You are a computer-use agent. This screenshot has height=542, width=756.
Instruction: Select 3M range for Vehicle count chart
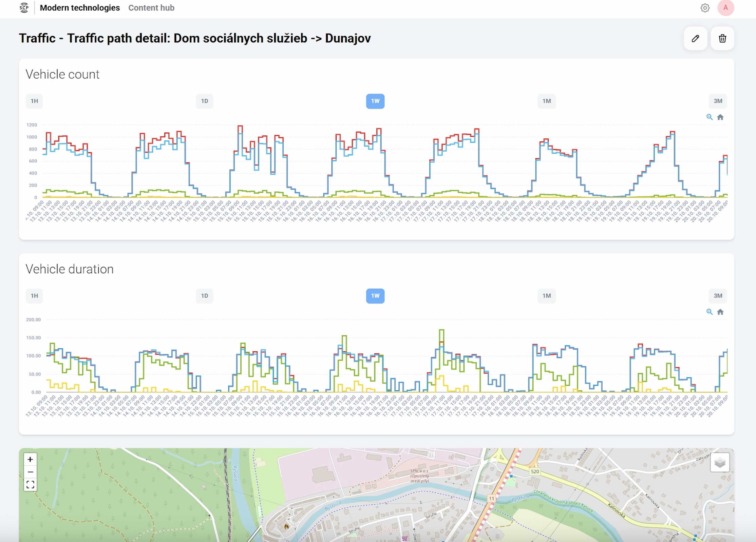(x=718, y=101)
